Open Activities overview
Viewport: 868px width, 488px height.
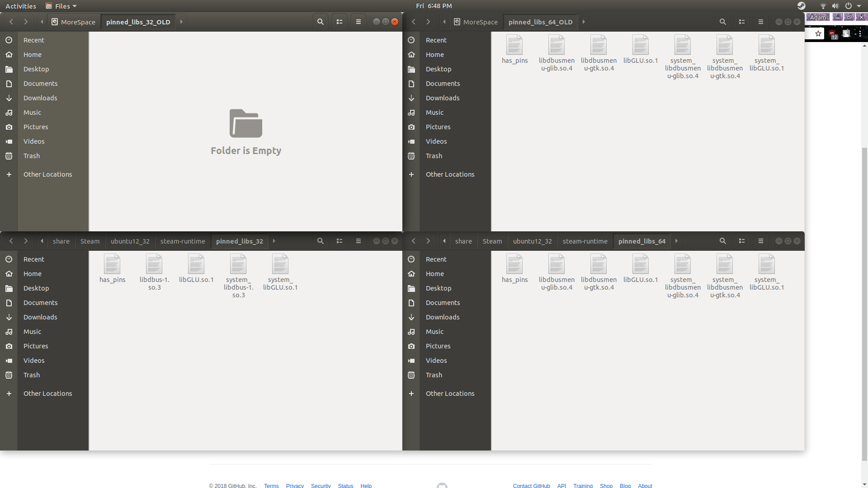[x=21, y=6]
